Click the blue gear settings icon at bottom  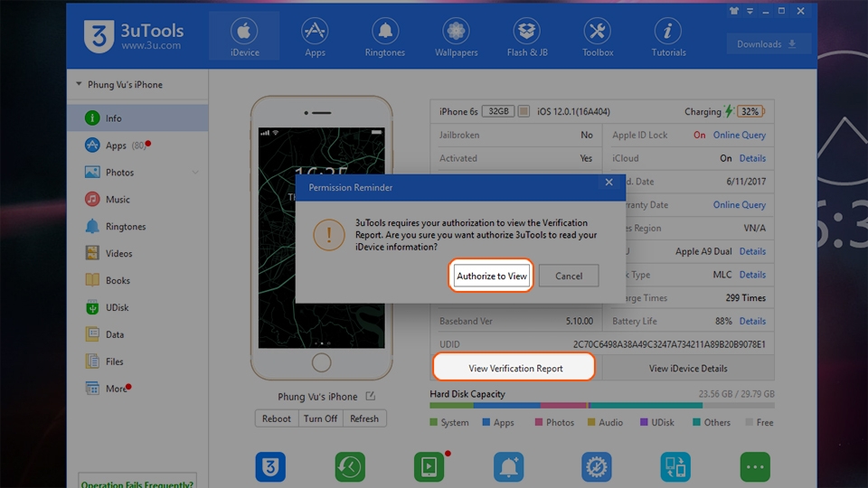[x=596, y=466]
